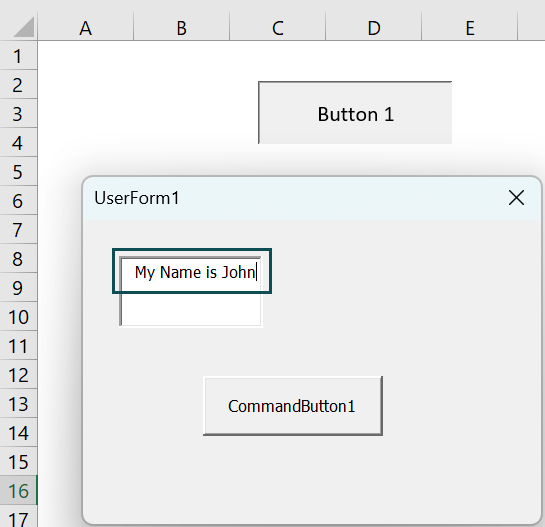Select row 8 header
The image size is (545, 527).
tap(18, 258)
